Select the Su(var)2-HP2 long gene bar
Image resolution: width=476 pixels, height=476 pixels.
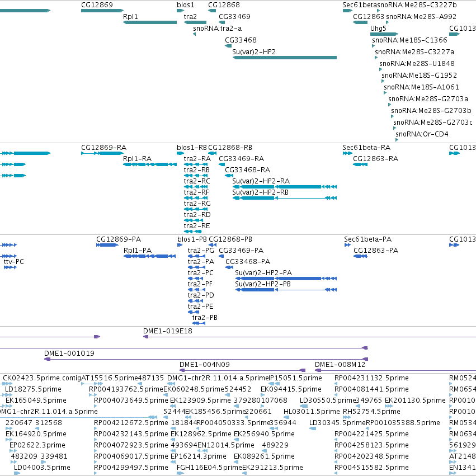point(285,58)
